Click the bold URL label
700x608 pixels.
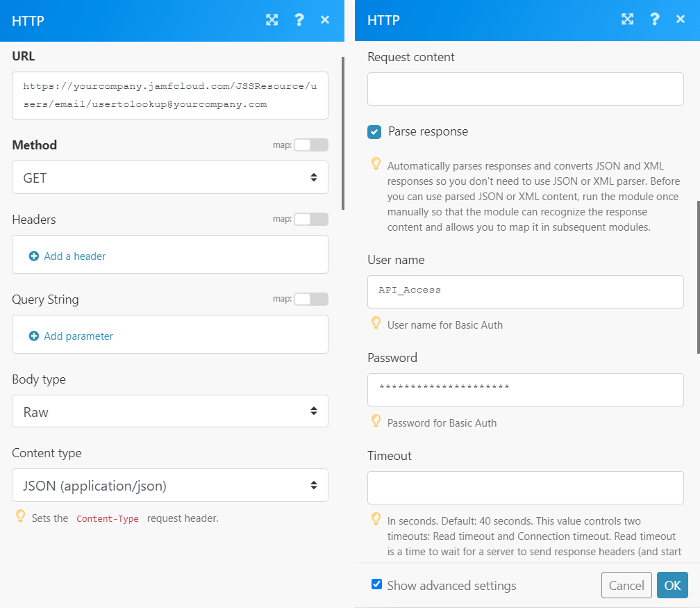point(23,56)
